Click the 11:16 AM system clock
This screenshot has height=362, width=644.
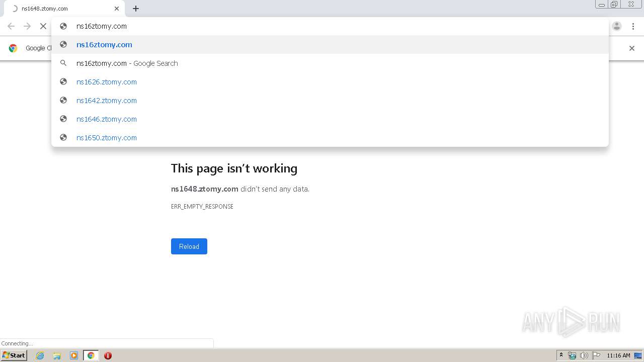click(618, 355)
